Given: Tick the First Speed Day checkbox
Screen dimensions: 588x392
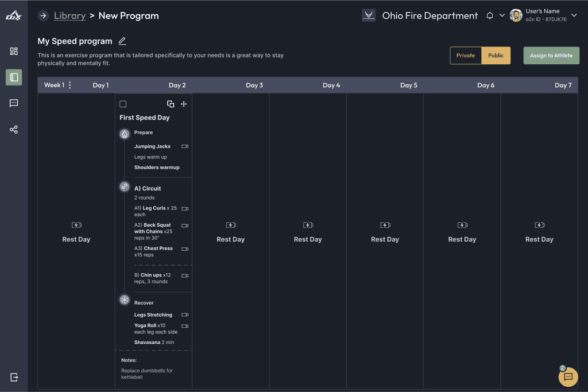Looking at the screenshot, I should tap(123, 104).
